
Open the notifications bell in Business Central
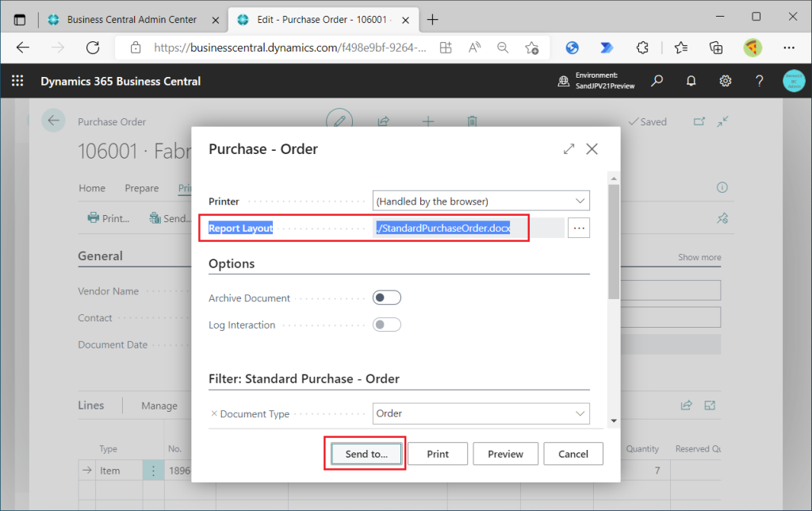[x=691, y=81]
